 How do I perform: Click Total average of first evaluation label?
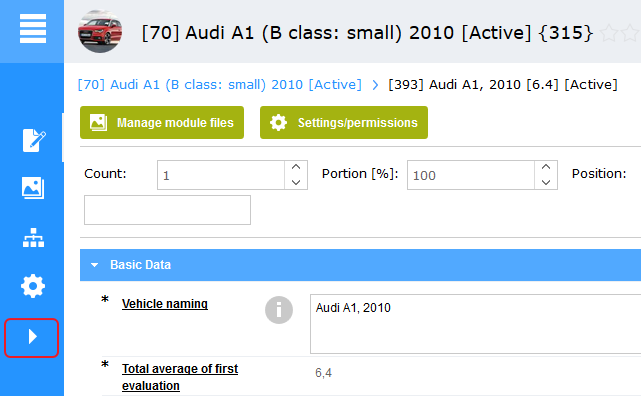click(x=180, y=377)
